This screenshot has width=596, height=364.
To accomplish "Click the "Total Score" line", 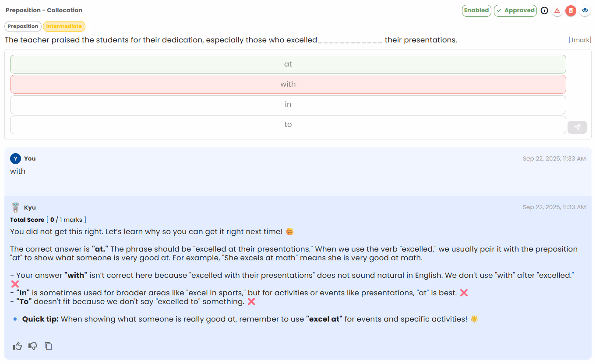I will [48, 220].
